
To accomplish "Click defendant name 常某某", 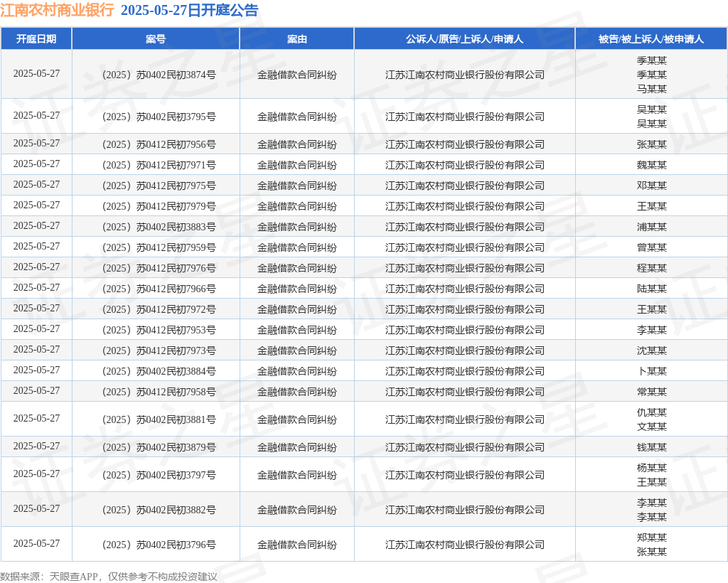I will 651,392.
